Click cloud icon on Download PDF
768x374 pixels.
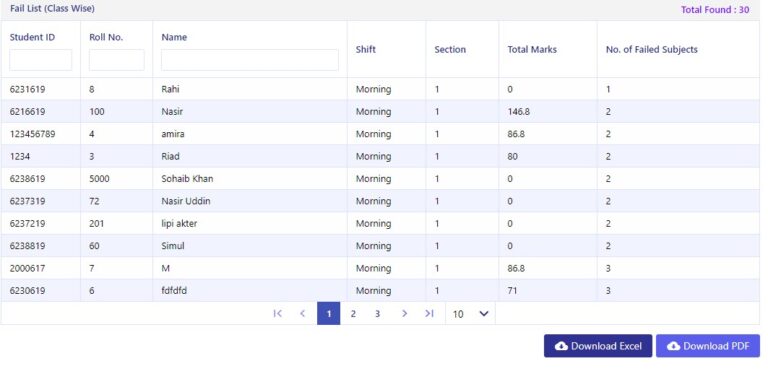pyautogui.click(x=673, y=346)
